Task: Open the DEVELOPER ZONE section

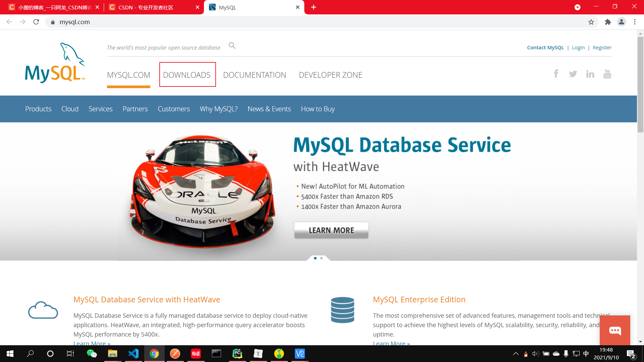Action: point(330,75)
